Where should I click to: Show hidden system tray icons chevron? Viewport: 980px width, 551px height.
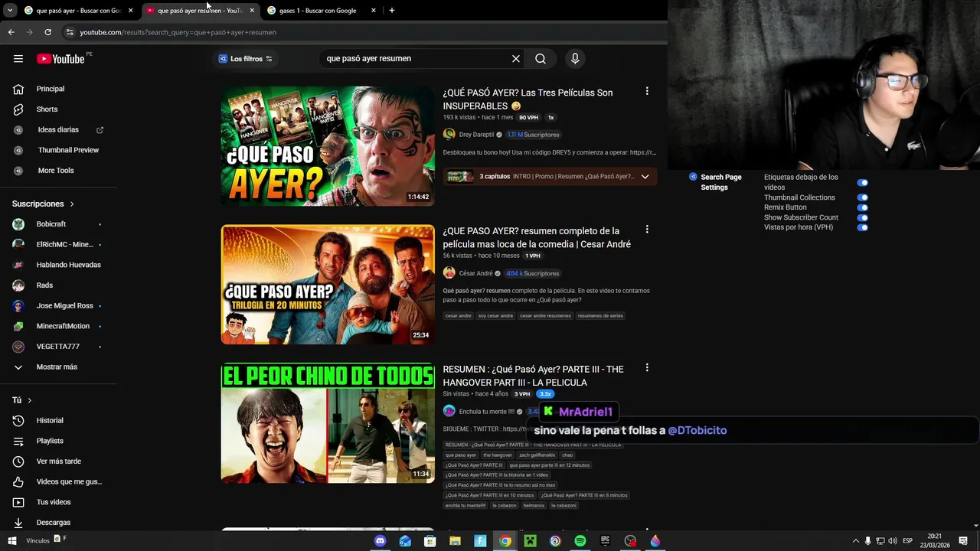tap(856, 541)
